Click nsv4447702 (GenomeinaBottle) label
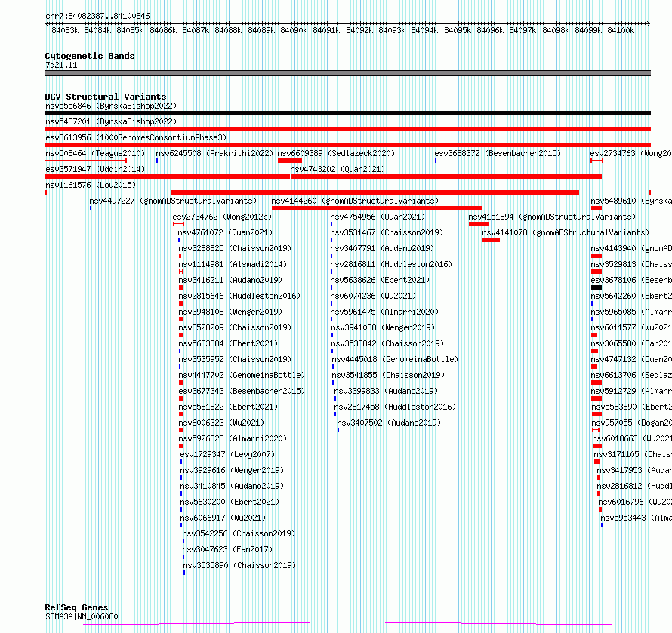 pyautogui.click(x=242, y=375)
